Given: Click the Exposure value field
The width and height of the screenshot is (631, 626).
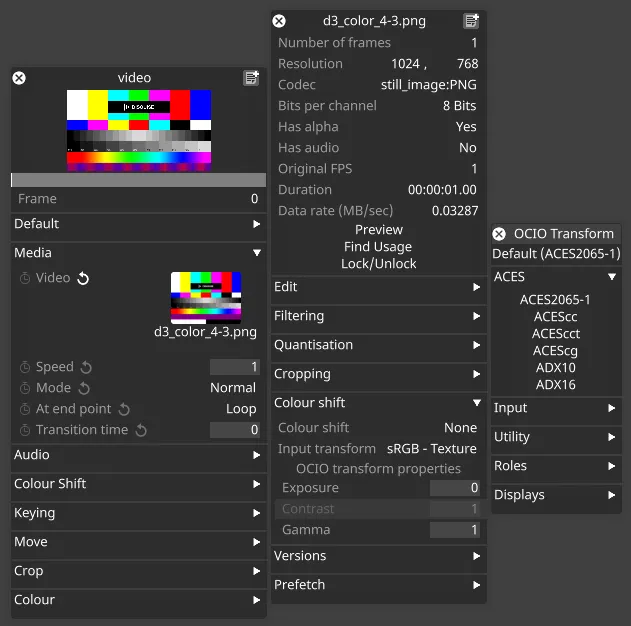Looking at the screenshot, I should tap(455, 488).
